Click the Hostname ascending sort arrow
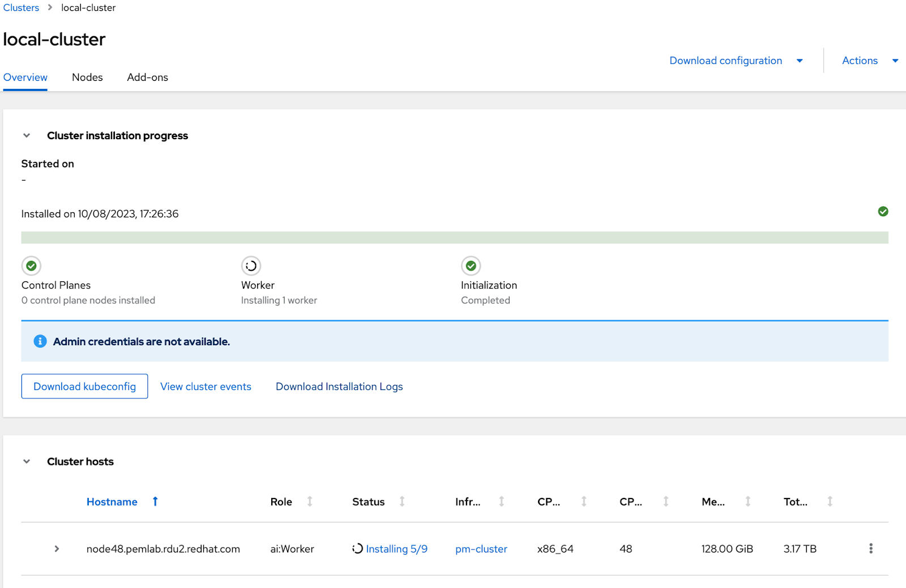Screen dimensions: 906x588 (155, 501)
